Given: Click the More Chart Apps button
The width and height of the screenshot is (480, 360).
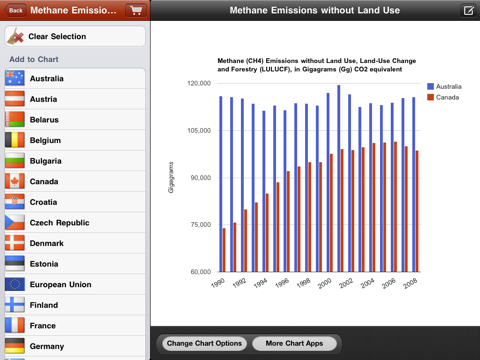Looking at the screenshot, I should click(x=294, y=343).
